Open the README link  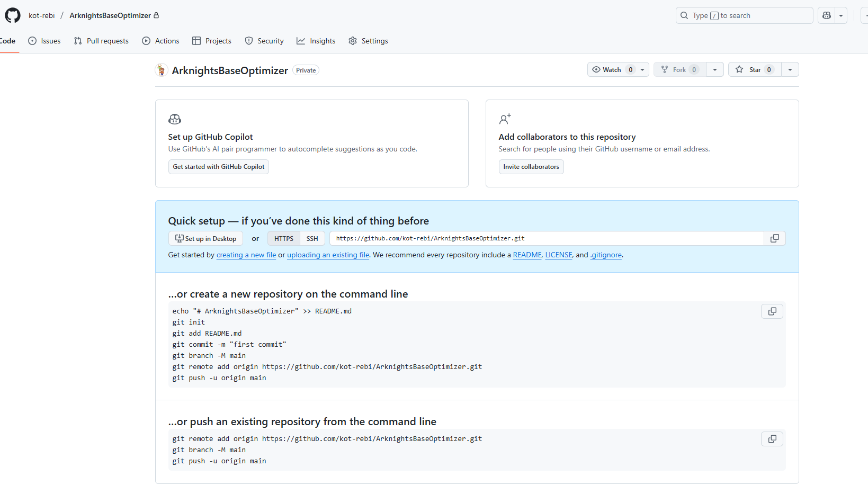pos(527,255)
